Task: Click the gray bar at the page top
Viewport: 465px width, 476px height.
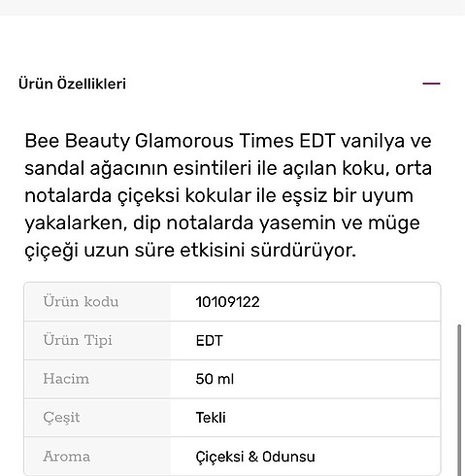Action: (232, 7)
